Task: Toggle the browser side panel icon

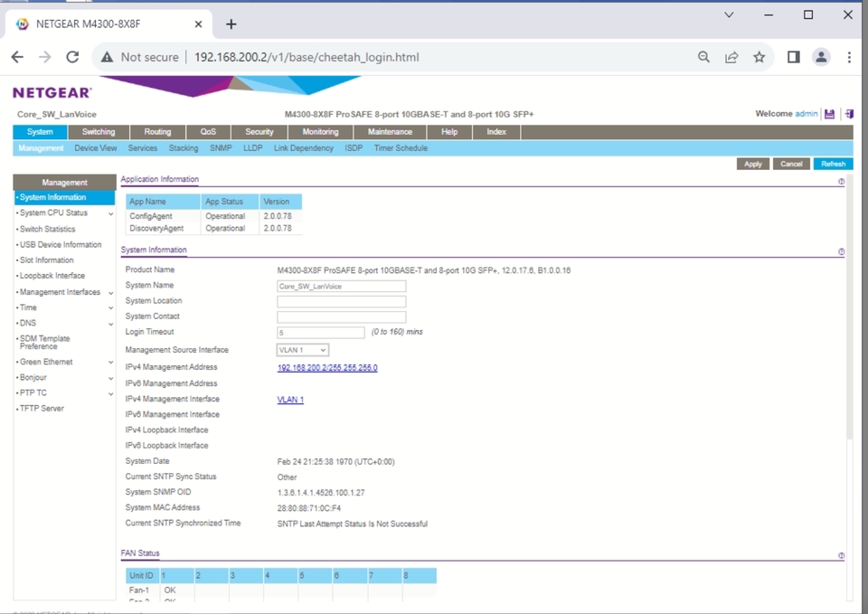Action: pos(793,57)
